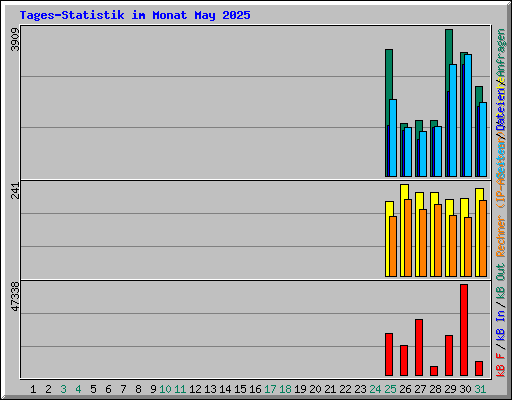Viewport: 512px width, 400px height.
Task: Select day 19 on the x-axis
Action: click(300, 389)
